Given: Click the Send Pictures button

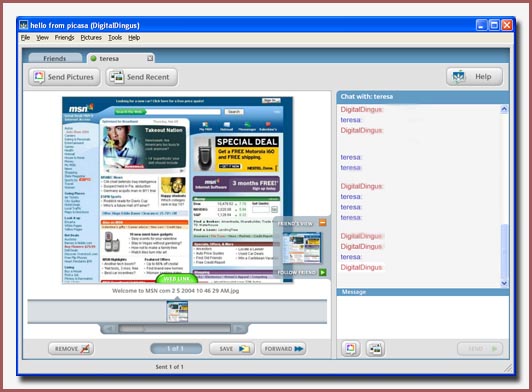Looking at the screenshot, I should (64, 77).
